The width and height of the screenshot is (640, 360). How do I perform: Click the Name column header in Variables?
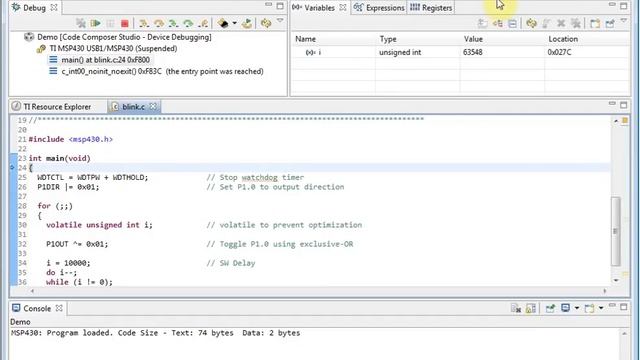(x=305, y=39)
